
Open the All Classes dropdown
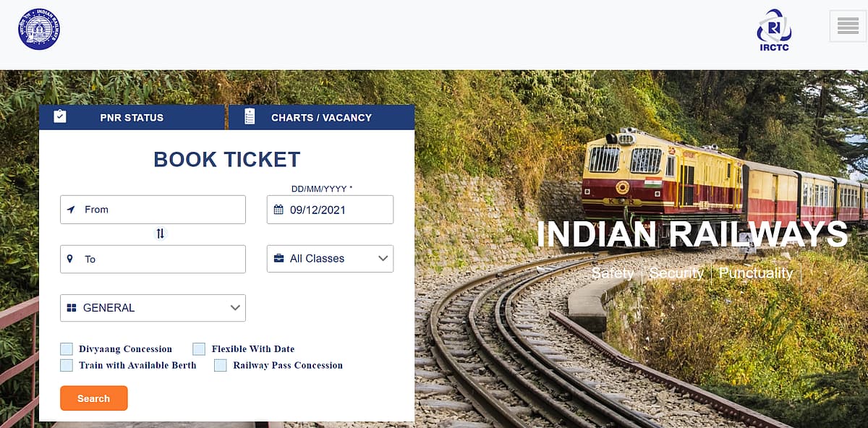tap(330, 258)
